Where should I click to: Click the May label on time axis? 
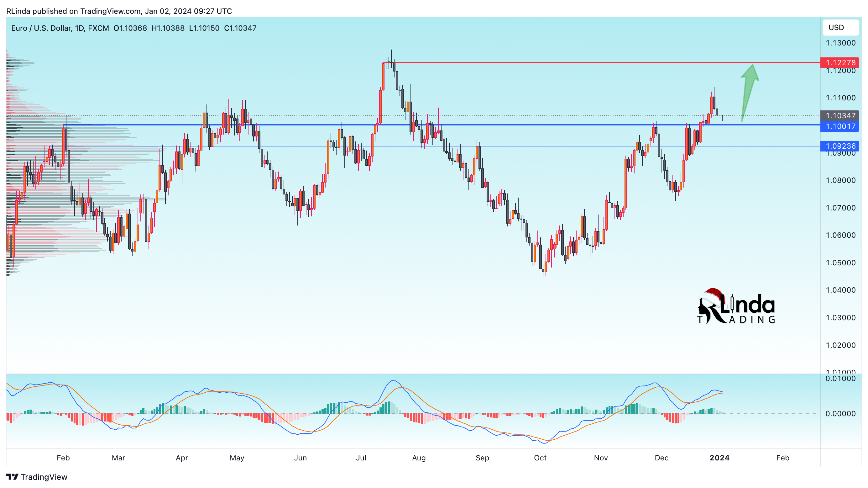(237, 458)
